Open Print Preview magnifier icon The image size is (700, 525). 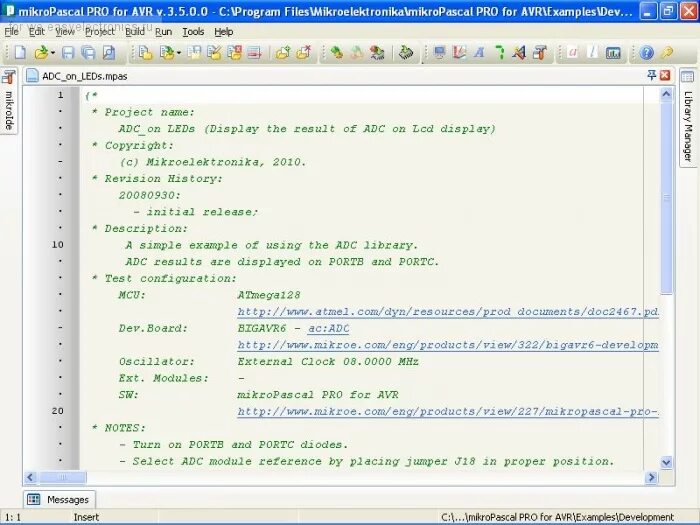(x=108, y=53)
